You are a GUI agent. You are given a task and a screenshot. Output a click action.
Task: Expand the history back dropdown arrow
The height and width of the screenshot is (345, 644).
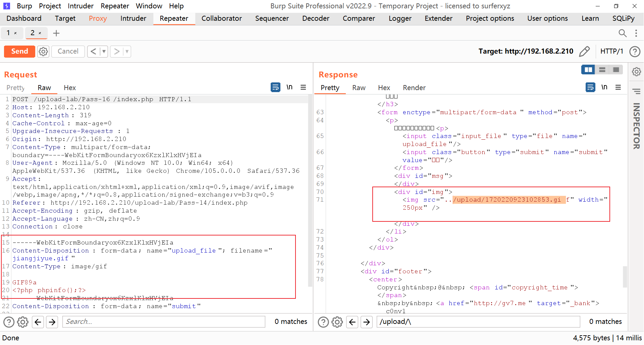[104, 52]
